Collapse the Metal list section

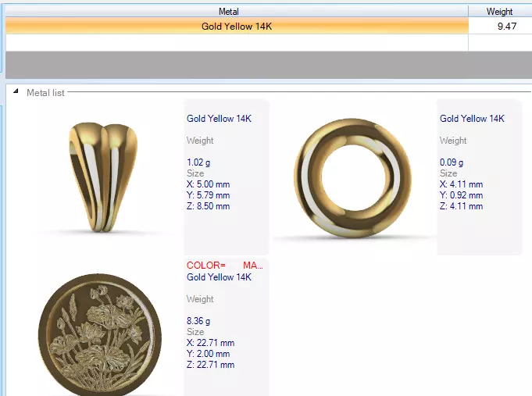pyautogui.click(x=16, y=91)
